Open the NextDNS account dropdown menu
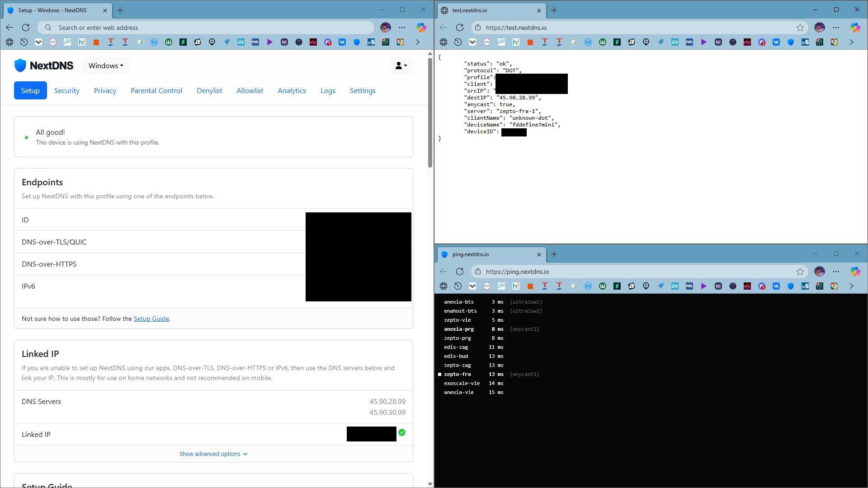The image size is (868, 488). point(401,66)
